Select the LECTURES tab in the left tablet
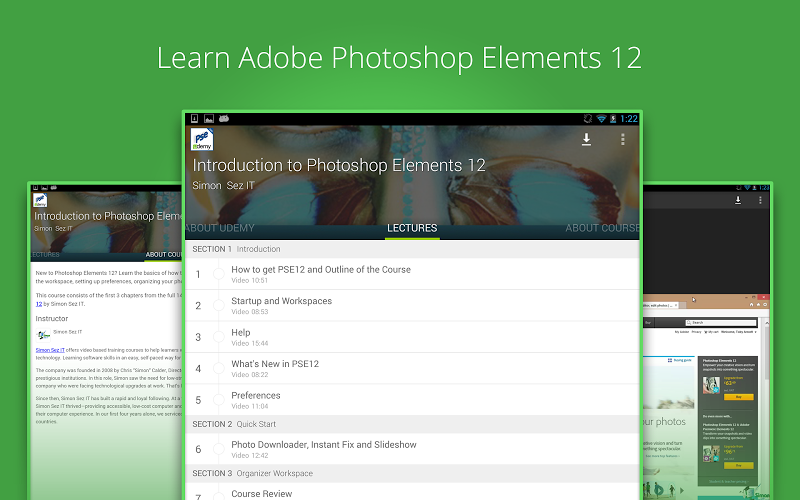 click(45, 254)
